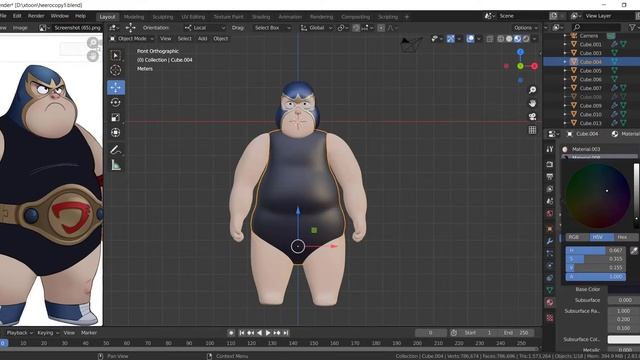Open the Render properties tab
The image size is (640, 360).
[x=550, y=164]
